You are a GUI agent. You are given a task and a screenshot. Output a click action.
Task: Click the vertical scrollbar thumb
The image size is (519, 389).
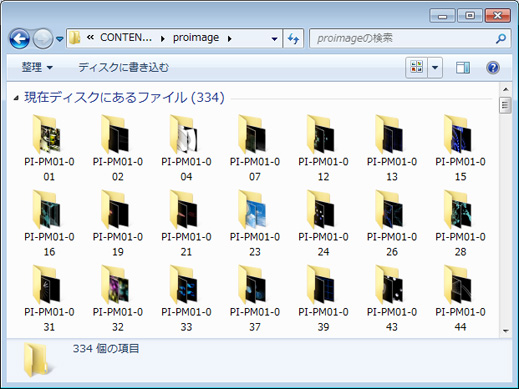pyautogui.click(x=505, y=105)
